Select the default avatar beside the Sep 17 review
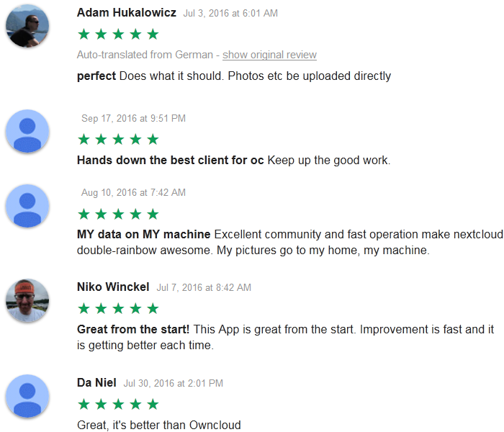The height and width of the screenshot is (432, 504). [27, 131]
